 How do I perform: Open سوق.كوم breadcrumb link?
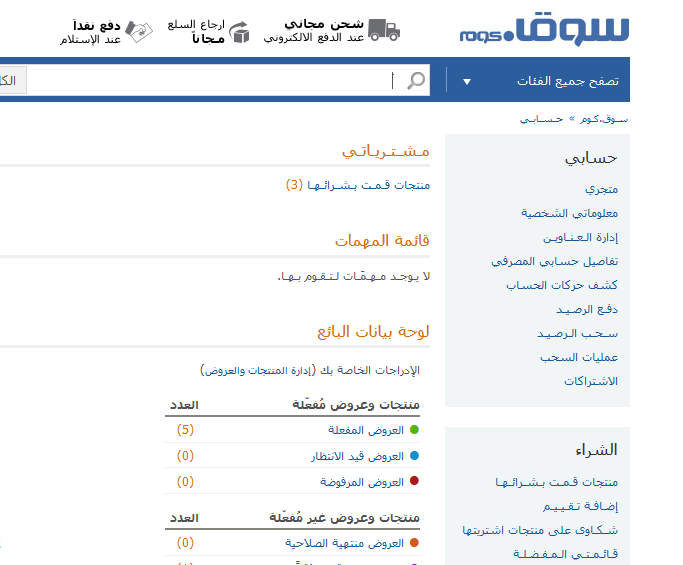[604, 119]
